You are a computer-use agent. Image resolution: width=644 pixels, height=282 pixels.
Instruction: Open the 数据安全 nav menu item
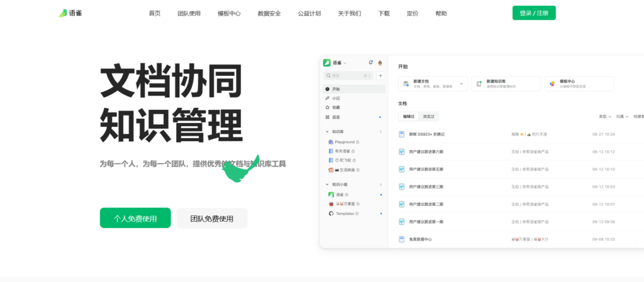(x=269, y=13)
